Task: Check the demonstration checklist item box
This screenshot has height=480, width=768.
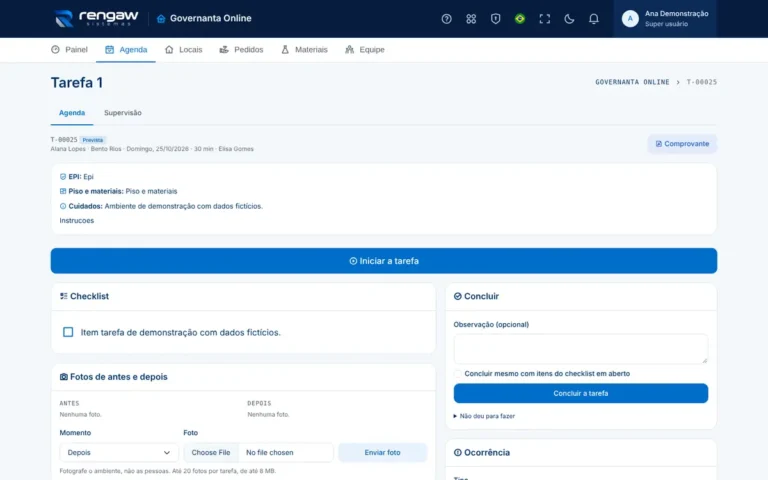Action: point(68,332)
